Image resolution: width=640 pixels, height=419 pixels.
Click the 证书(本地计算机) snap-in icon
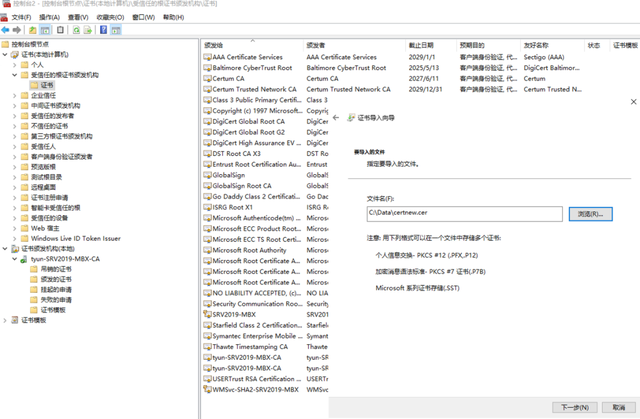[15, 55]
